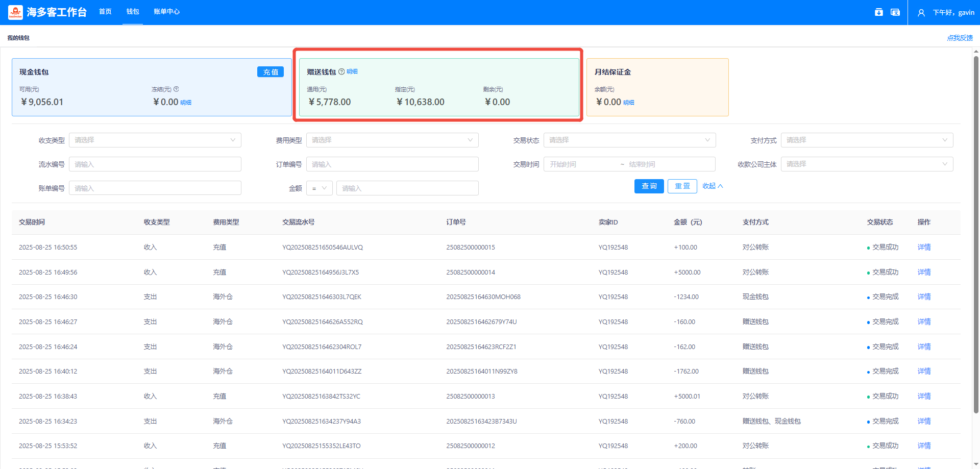Click serial number YQ20250825164011D643ZZ

[322, 372]
